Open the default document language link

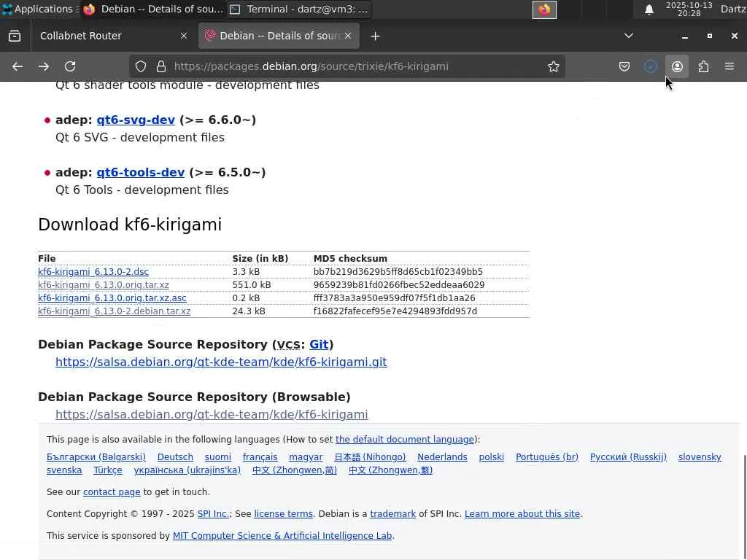pos(404,440)
